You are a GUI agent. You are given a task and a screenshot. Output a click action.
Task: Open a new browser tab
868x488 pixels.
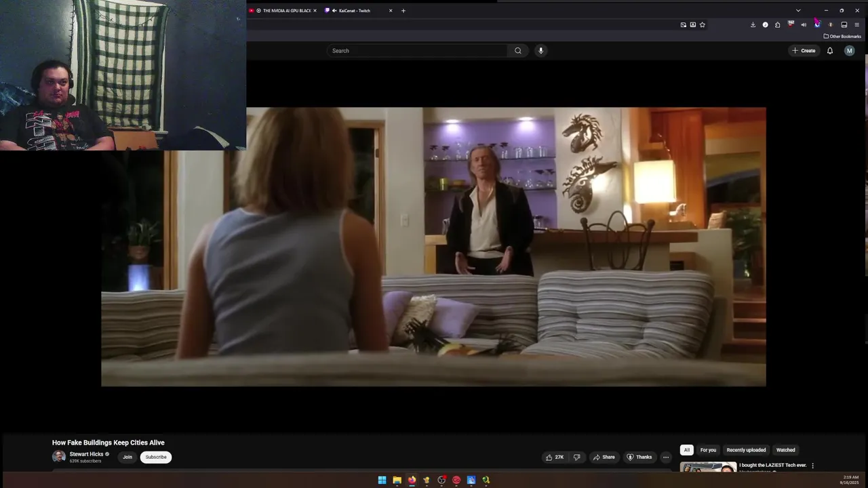pyautogui.click(x=403, y=11)
